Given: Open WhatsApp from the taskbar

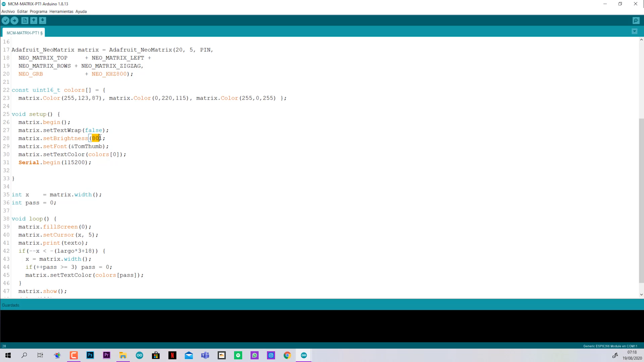Looking at the screenshot, I should pyautogui.click(x=255, y=355).
